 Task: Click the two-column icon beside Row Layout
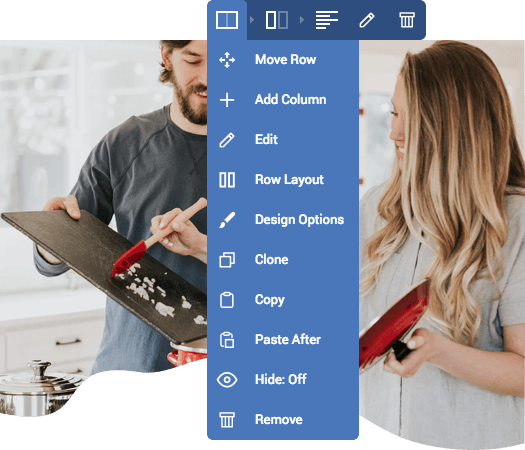pos(227,180)
